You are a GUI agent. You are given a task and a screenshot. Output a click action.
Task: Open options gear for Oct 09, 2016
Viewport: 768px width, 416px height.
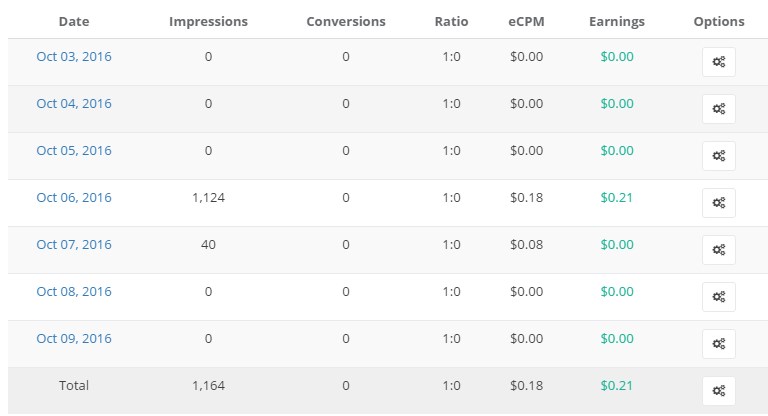coord(718,344)
